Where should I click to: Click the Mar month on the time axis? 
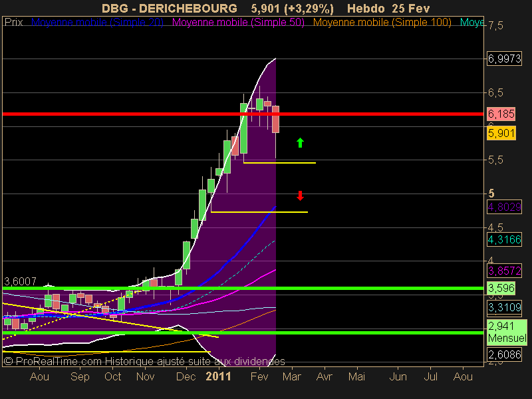click(292, 376)
